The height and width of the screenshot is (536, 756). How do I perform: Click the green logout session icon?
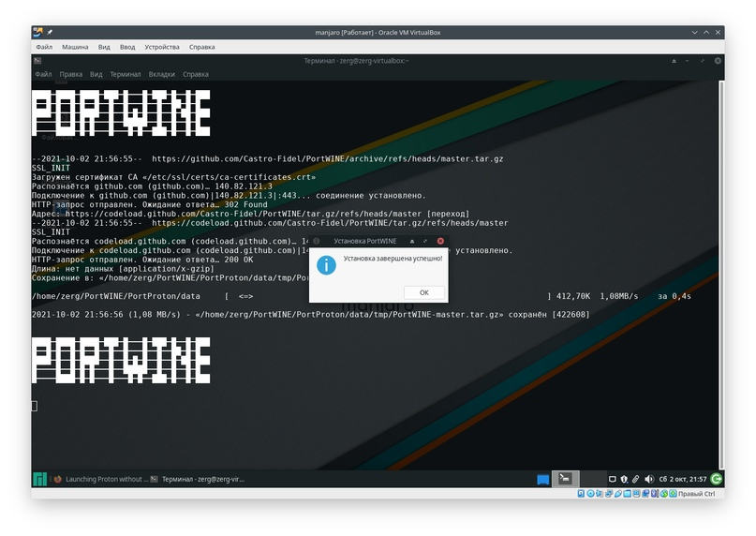717,479
